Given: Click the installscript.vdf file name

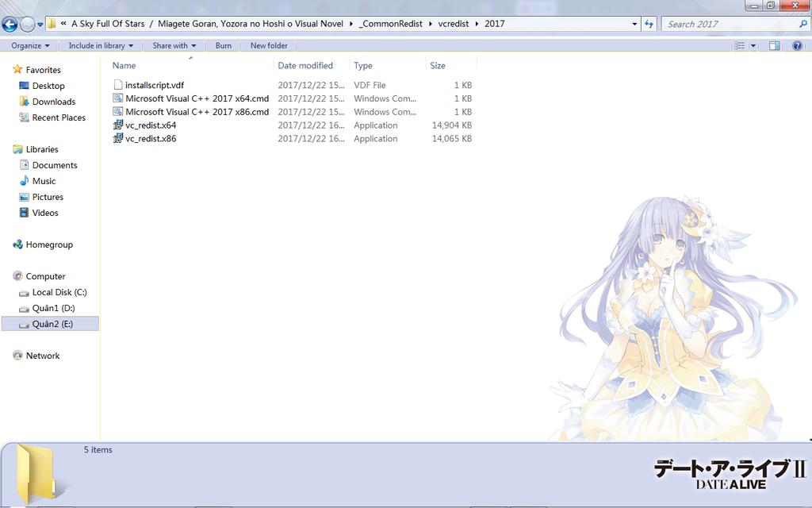Looking at the screenshot, I should pyautogui.click(x=155, y=85).
